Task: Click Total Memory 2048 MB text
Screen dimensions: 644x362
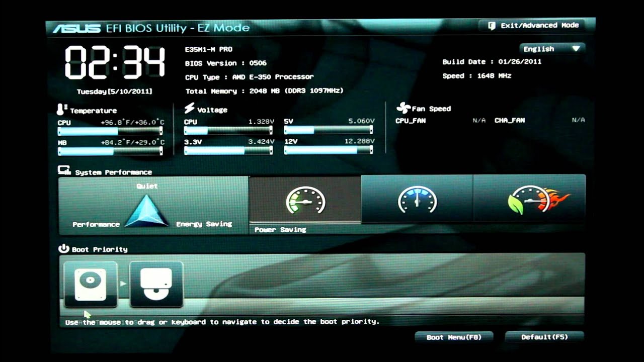Action: 264,91
